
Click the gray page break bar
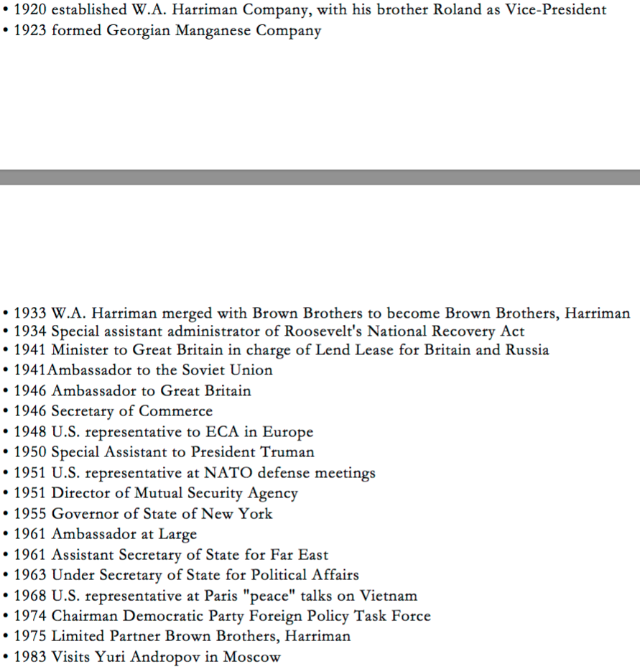coord(320,178)
